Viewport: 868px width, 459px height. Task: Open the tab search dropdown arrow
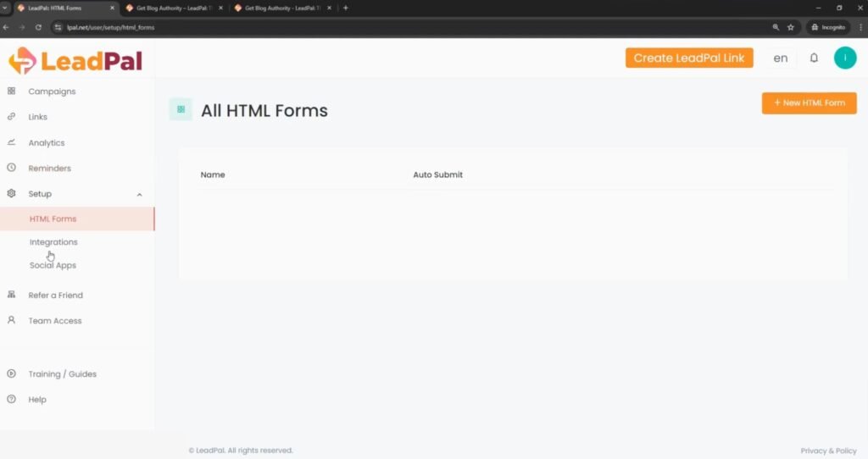pos(4,8)
